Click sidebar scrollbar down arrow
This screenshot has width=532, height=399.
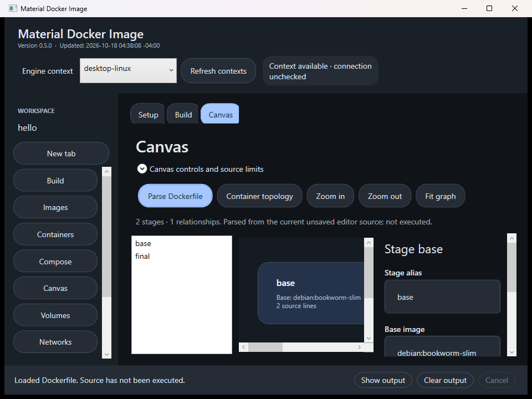point(106,354)
